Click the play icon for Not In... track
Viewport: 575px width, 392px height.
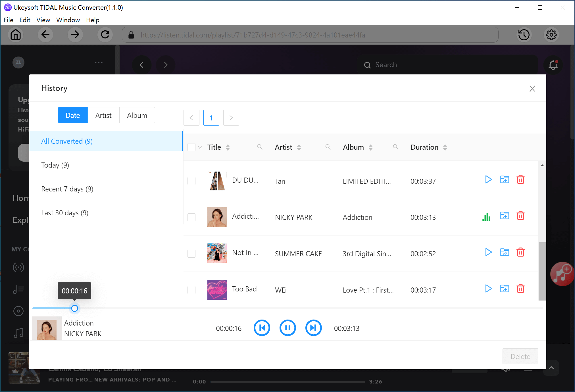pyautogui.click(x=488, y=253)
